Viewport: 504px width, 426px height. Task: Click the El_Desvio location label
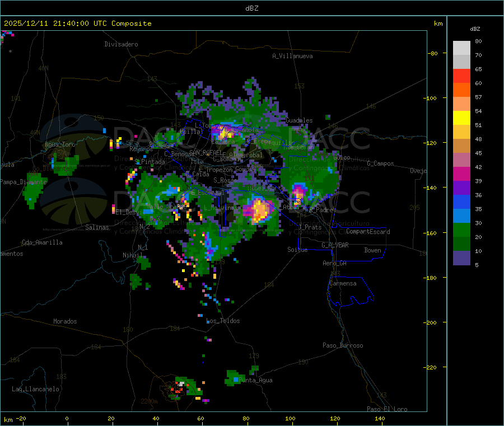(x=130, y=212)
